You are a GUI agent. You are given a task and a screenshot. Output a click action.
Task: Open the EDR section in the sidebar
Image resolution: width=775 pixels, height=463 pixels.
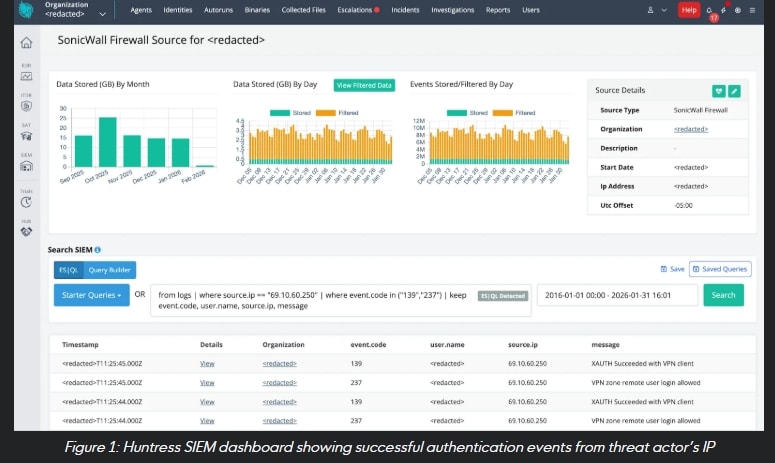[26, 73]
